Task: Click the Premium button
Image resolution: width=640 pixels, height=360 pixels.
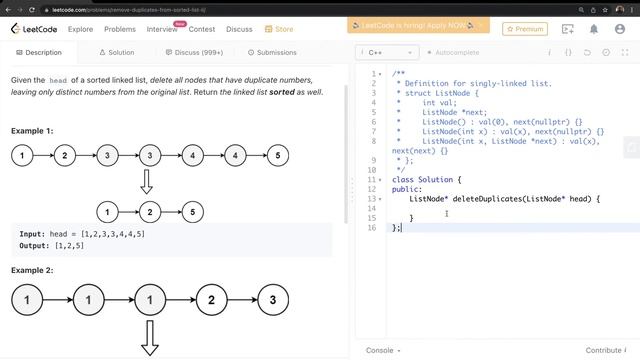Action: 525,29
